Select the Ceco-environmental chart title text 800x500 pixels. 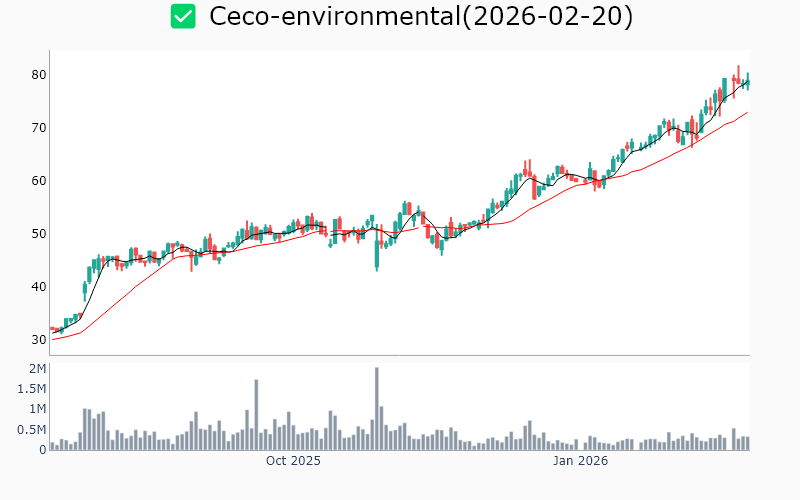[x=420, y=16]
